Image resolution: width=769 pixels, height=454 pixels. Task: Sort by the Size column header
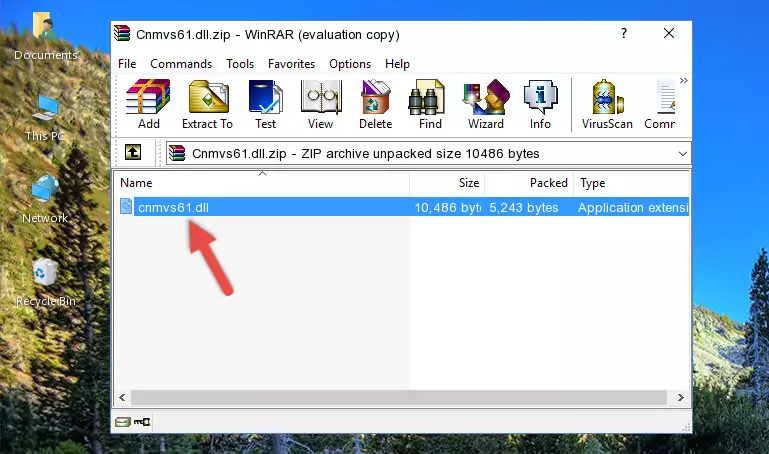pos(447,183)
